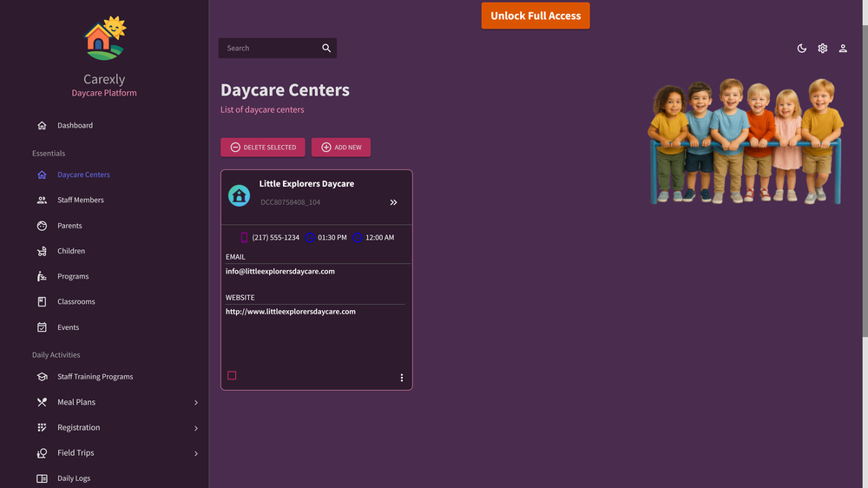Select the Little Explorers Daycare checkbox
This screenshot has width=868, height=488.
pos(232,376)
